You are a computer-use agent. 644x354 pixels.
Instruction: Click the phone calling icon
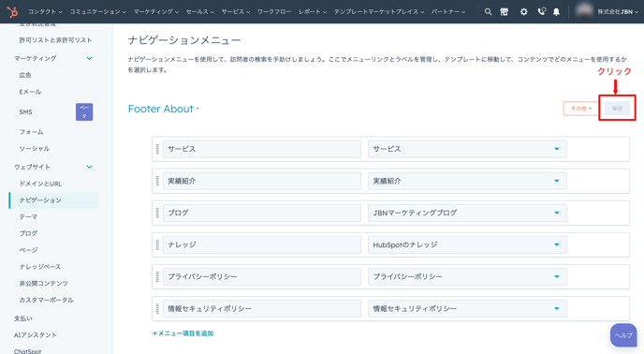[x=542, y=11]
